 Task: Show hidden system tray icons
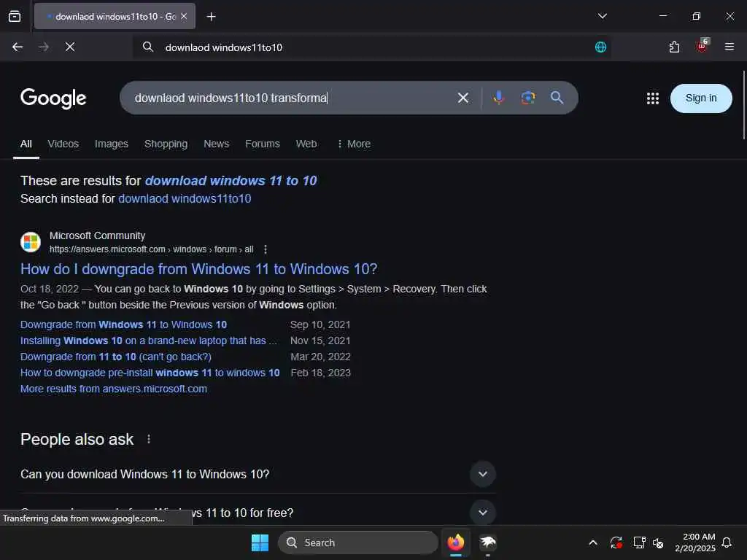[592, 542]
